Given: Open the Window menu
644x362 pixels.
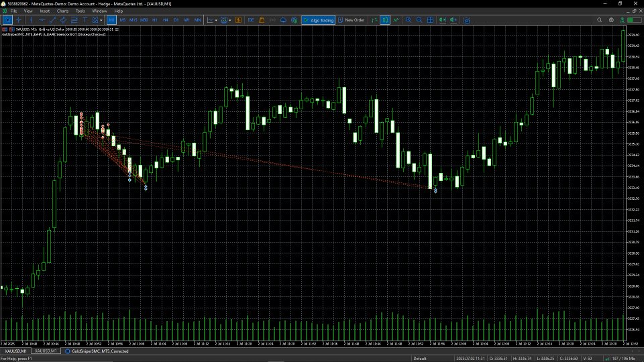Looking at the screenshot, I should point(99,11).
